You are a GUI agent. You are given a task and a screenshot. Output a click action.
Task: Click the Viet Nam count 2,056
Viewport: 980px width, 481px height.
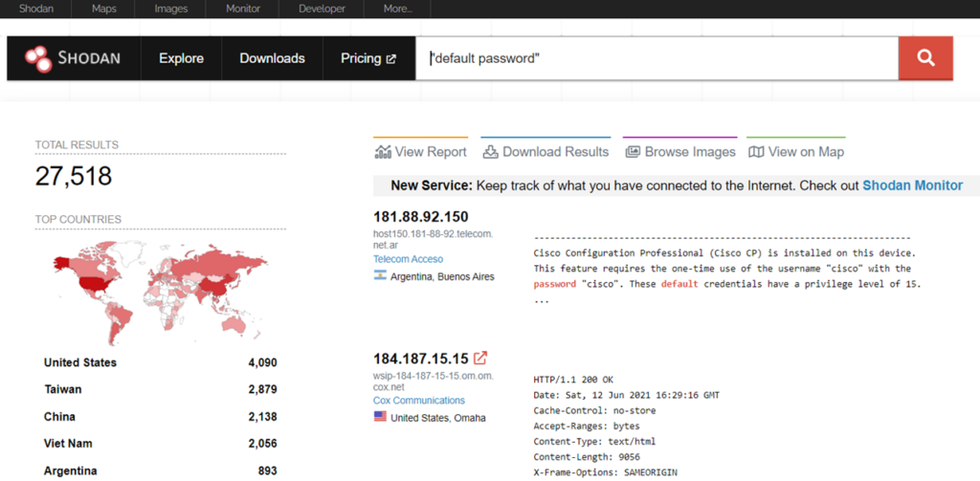click(262, 444)
